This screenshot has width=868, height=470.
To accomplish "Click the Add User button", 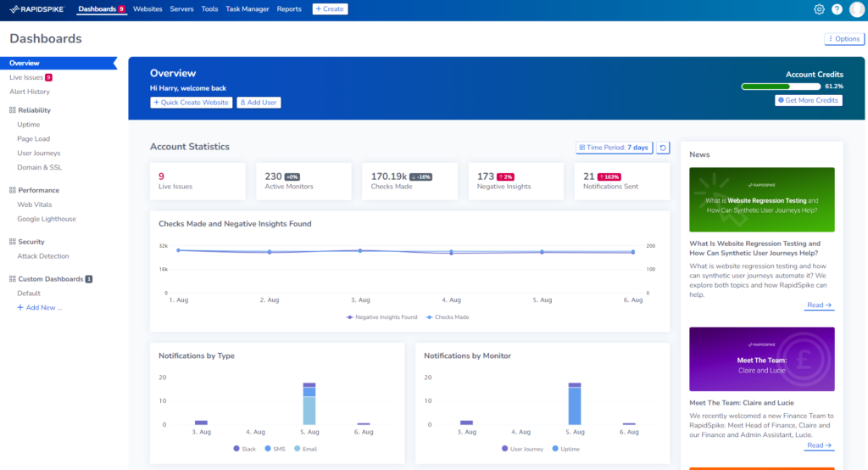I will coord(259,103).
